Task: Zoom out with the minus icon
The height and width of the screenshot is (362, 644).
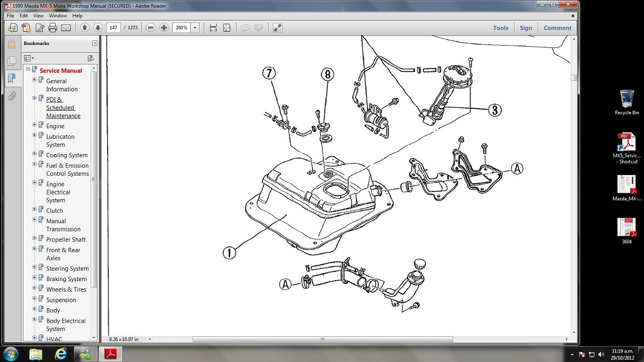Action: click(150, 28)
